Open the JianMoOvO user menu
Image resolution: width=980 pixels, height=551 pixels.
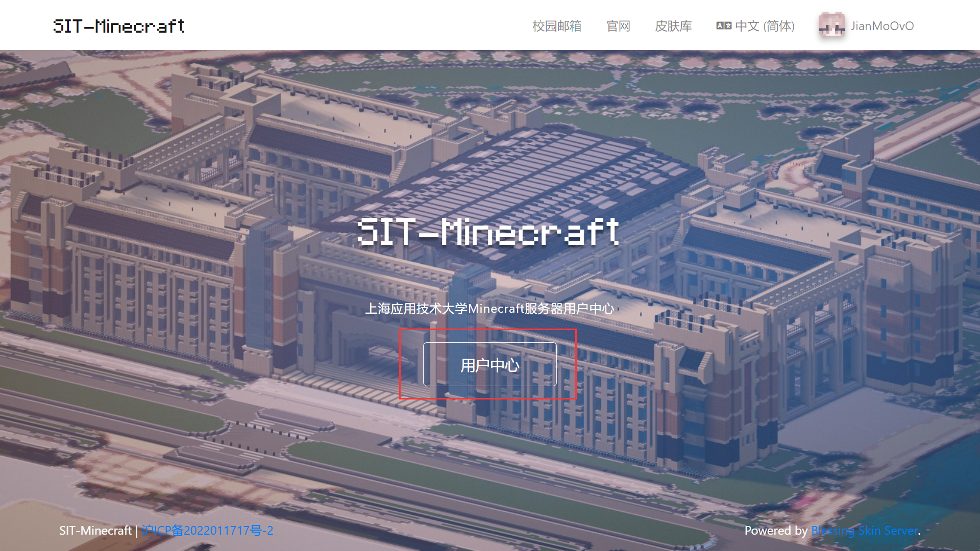point(867,26)
